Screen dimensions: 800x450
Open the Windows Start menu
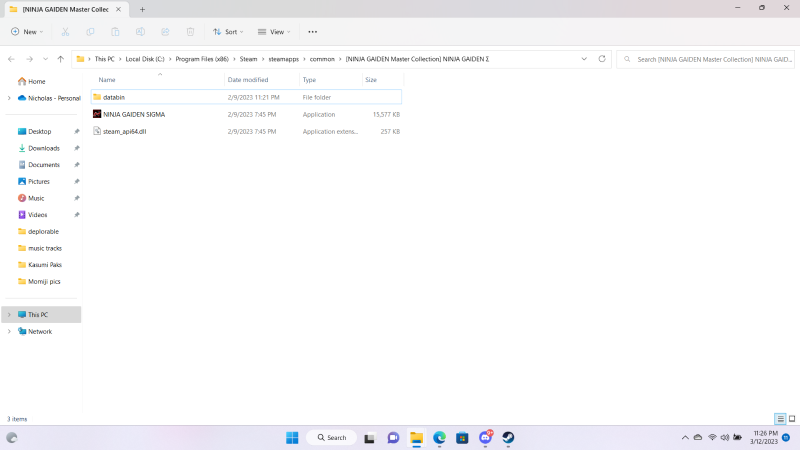pos(292,438)
